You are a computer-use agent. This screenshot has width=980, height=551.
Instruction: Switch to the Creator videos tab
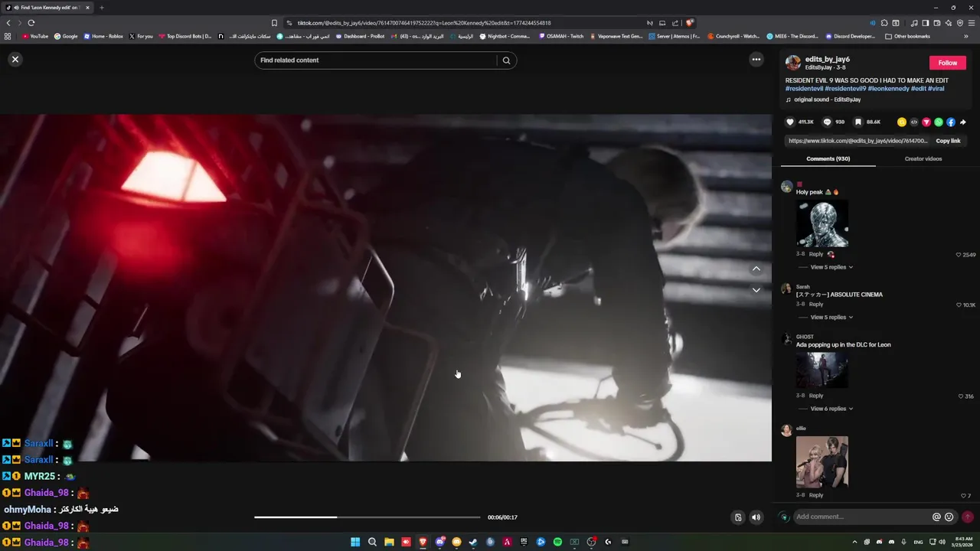(923, 158)
